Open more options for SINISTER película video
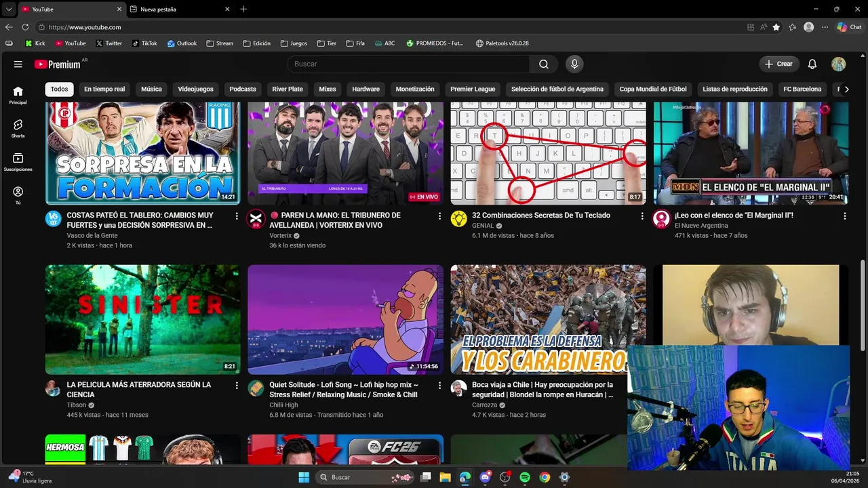This screenshot has width=868, height=488. (x=237, y=386)
